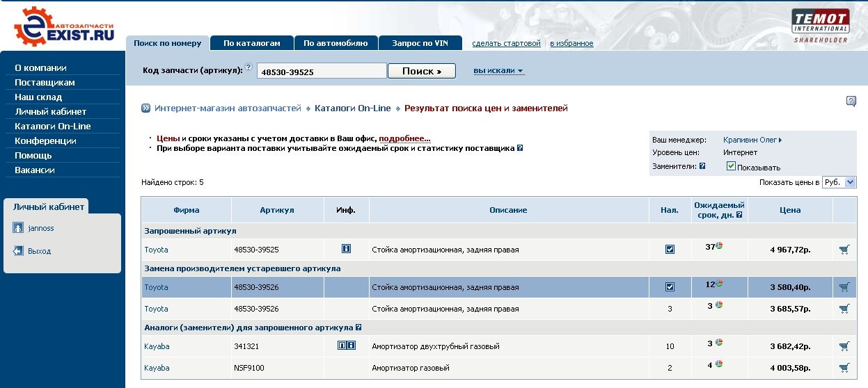Image resolution: width=868 pixels, height=388 pixels.
Task: Click the Выход logout icon
Action: [x=19, y=251]
